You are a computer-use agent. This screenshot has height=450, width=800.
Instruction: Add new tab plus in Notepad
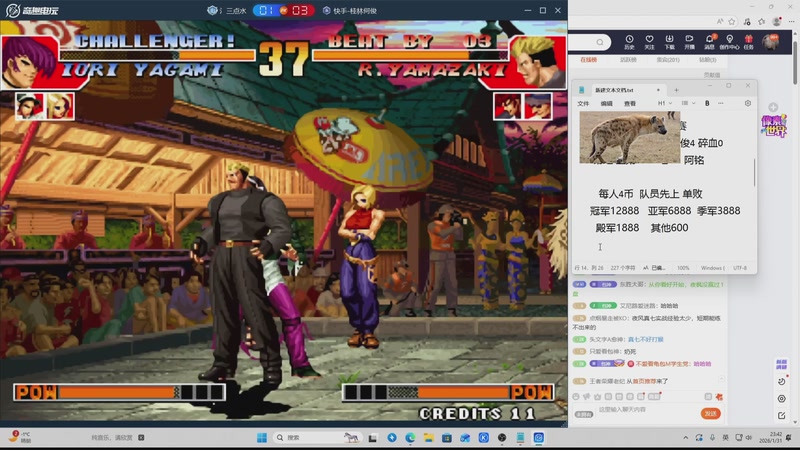pyautogui.click(x=676, y=90)
